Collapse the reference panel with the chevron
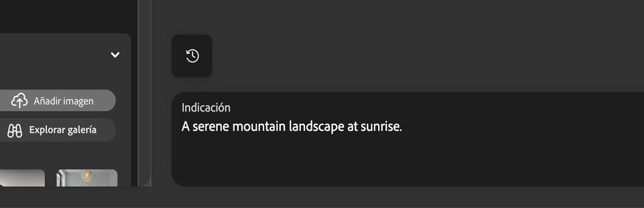The height and width of the screenshot is (208, 644). coord(115,55)
